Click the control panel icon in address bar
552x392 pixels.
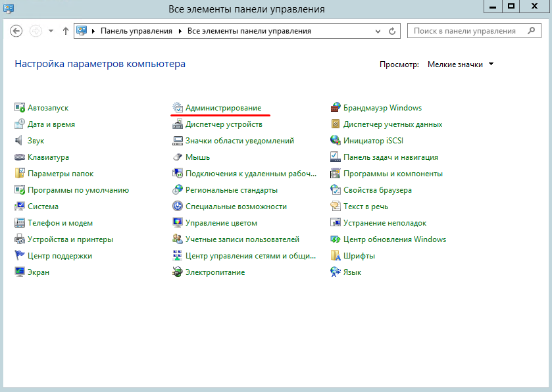click(82, 31)
